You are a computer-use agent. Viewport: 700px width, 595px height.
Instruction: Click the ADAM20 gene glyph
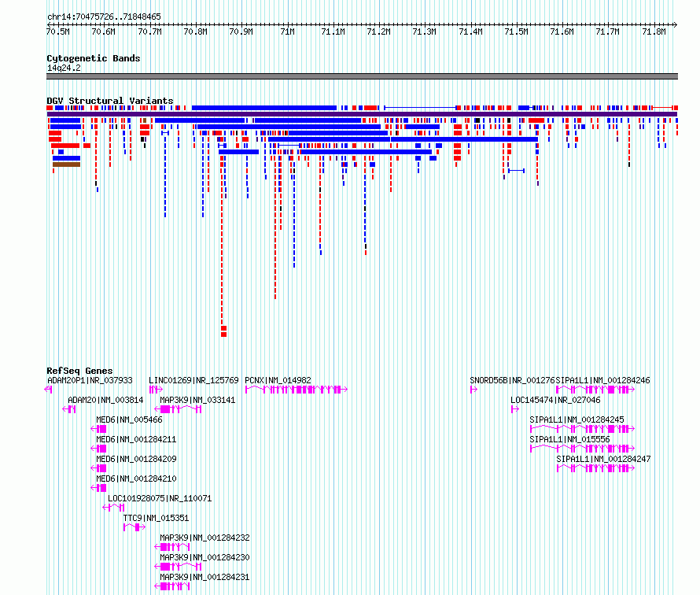click(69, 409)
